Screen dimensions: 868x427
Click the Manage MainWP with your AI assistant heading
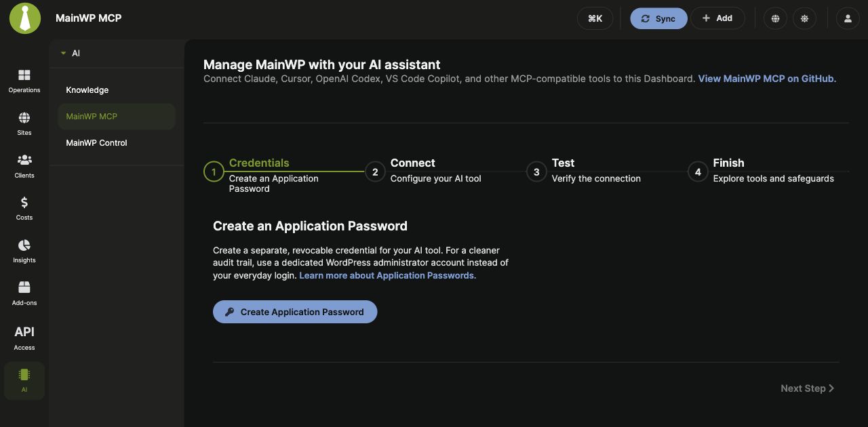[x=322, y=64]
